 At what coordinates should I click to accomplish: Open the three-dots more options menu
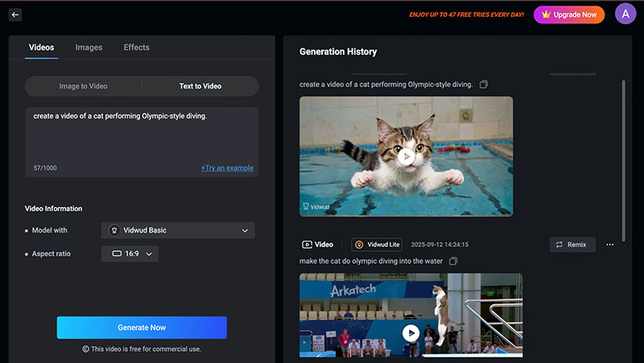[610, 245]
